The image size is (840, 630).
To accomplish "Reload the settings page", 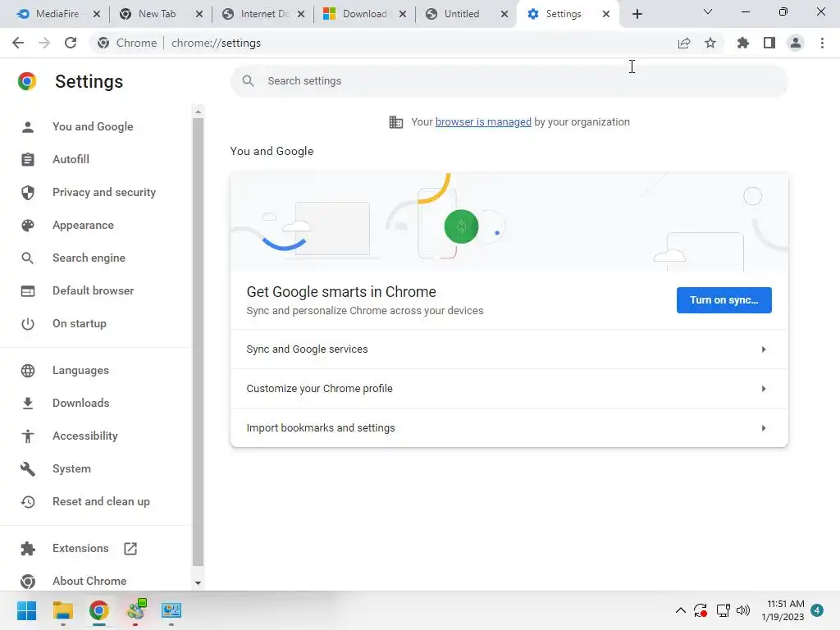I will pos(71,43).
